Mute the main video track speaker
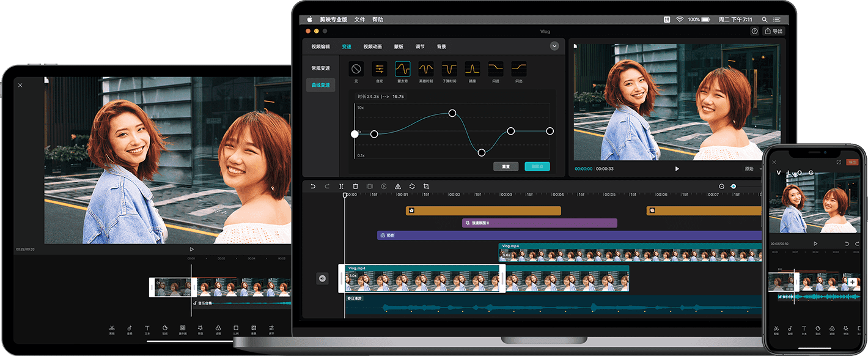This screenshot has width=868, height=356. click(x=322, y=278)
